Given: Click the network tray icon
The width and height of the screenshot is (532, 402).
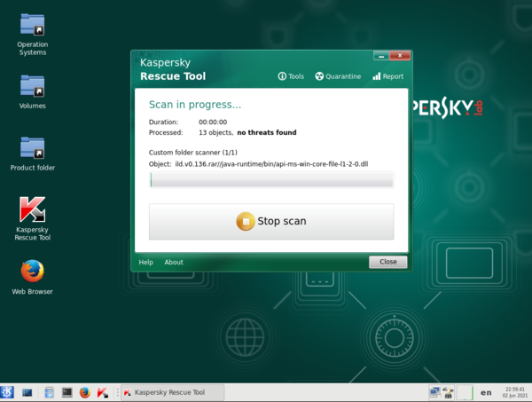Looking at the screenshot, I should pos(434,392).
